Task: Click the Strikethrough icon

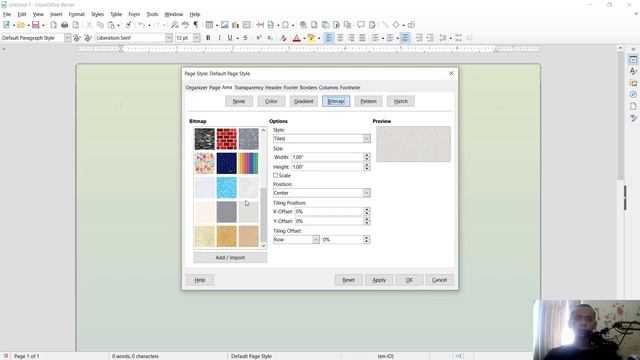Action: [x=245, y=38]
